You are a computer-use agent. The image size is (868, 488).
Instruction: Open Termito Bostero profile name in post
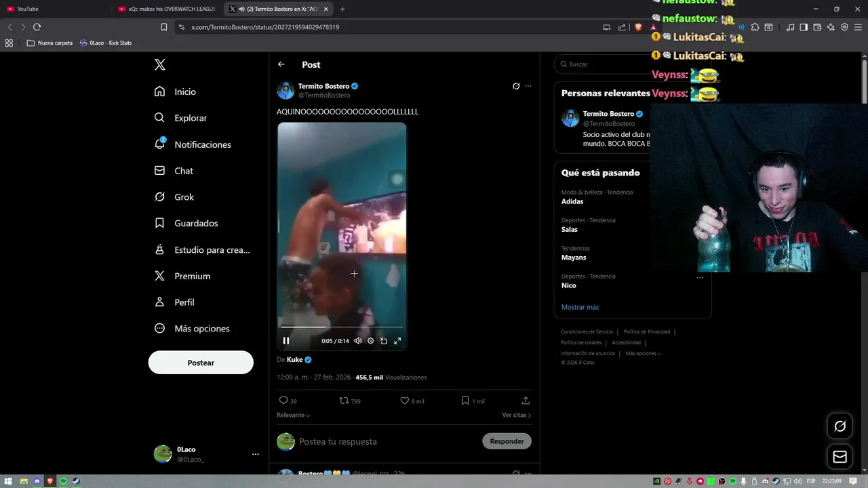click(x=323, y=86)
